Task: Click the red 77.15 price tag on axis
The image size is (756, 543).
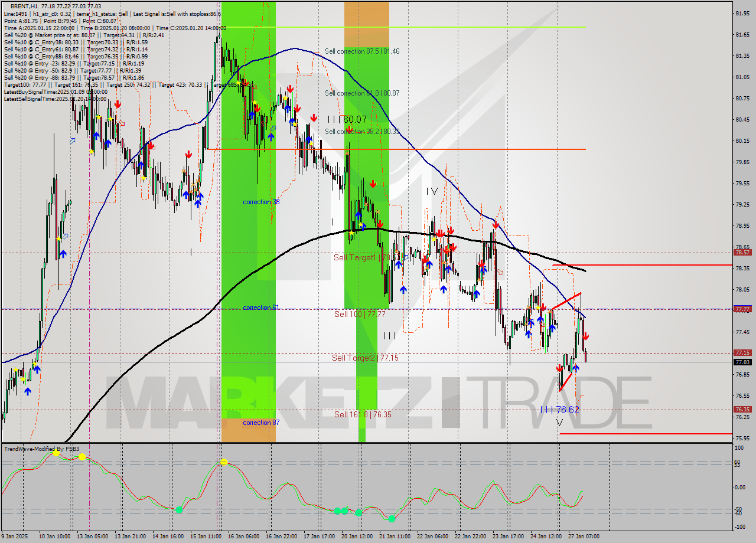Action: tap(742, 352)
